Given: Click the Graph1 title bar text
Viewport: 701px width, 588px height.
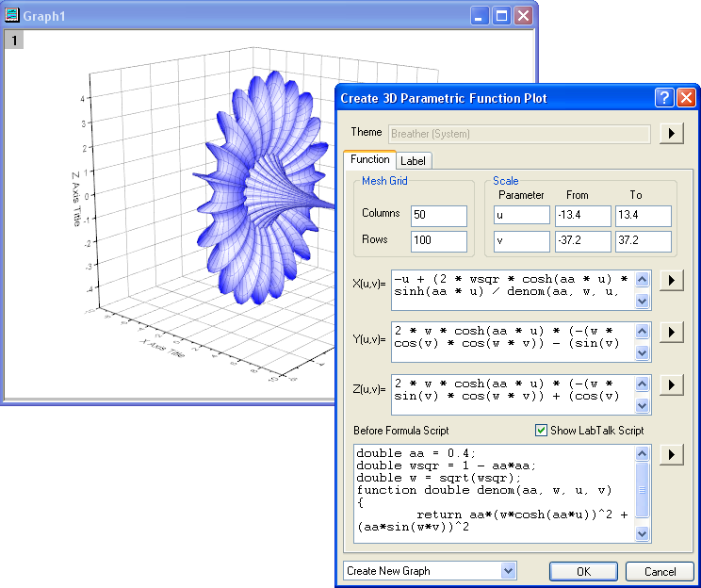Looking at the screenshot, I should click(x=43, y=16).
